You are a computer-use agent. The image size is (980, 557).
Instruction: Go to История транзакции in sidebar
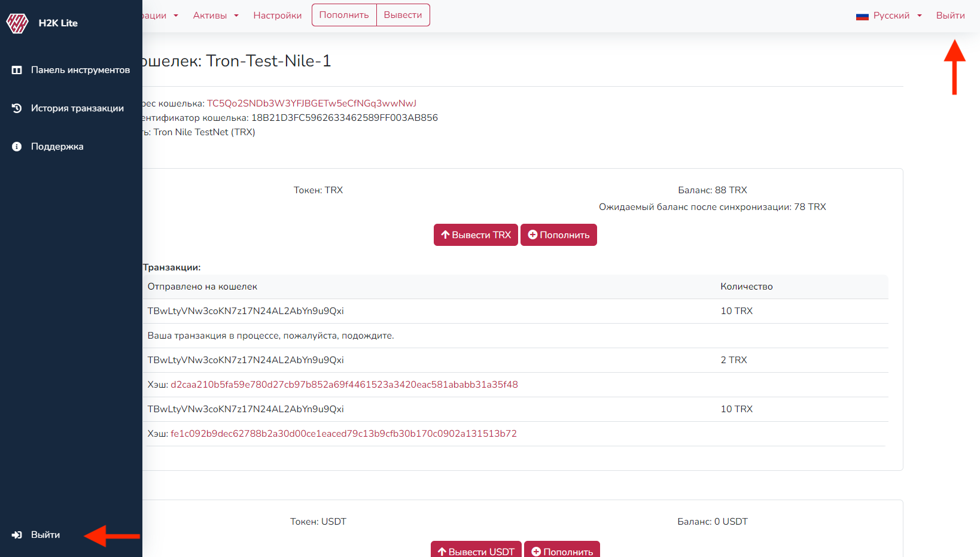77,108
